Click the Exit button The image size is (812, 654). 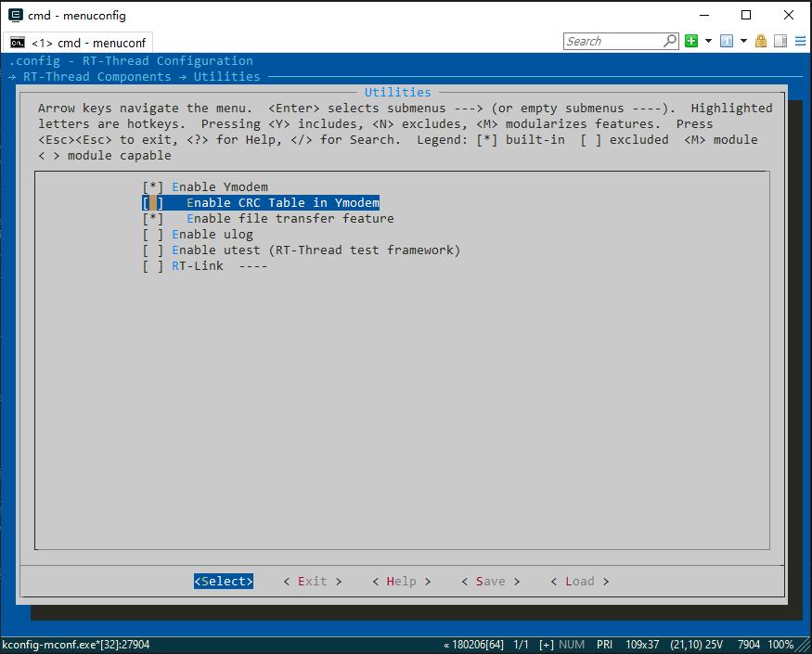(x=312, y=581)
